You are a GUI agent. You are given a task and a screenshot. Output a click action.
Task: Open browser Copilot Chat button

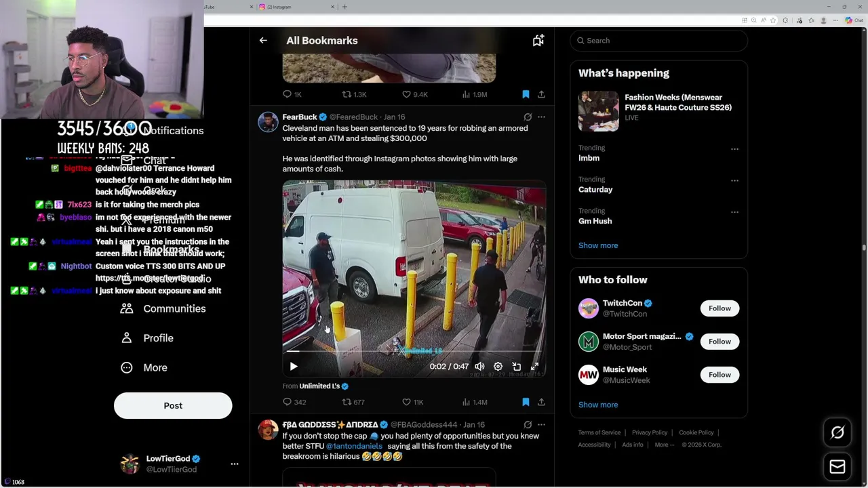(x=853, y=20)
